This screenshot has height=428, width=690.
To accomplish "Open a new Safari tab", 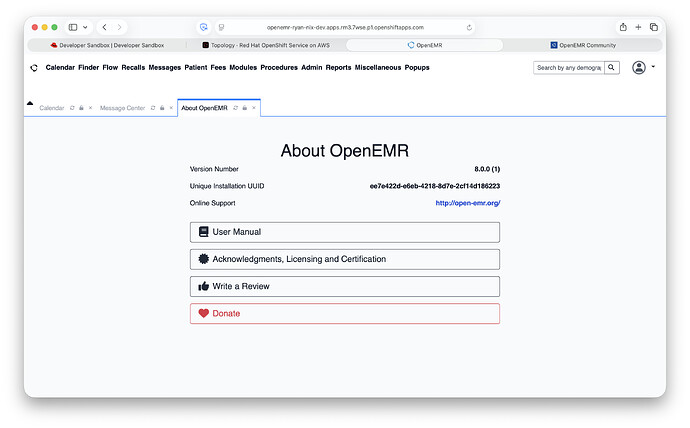I will (638, 27).
